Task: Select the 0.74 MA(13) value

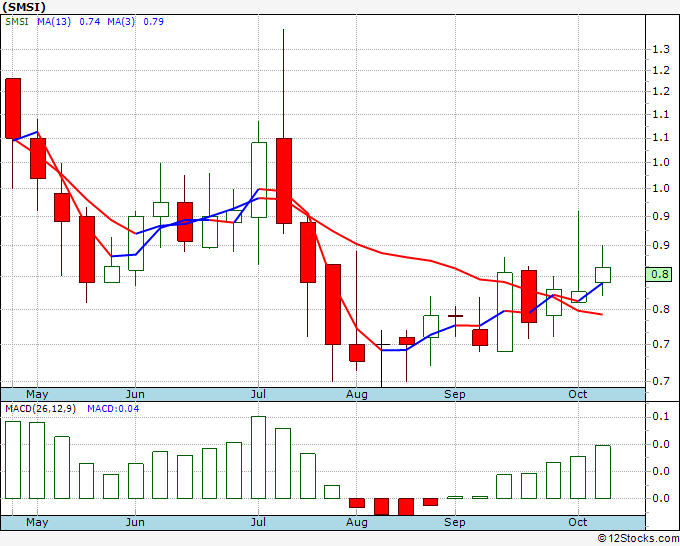Action: coord(90,22)
